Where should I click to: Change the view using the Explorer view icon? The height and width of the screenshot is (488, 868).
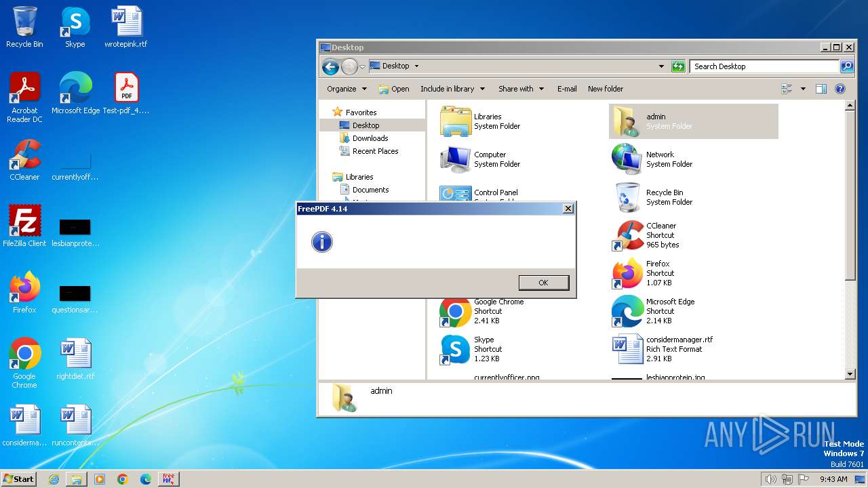coord(787,89)
